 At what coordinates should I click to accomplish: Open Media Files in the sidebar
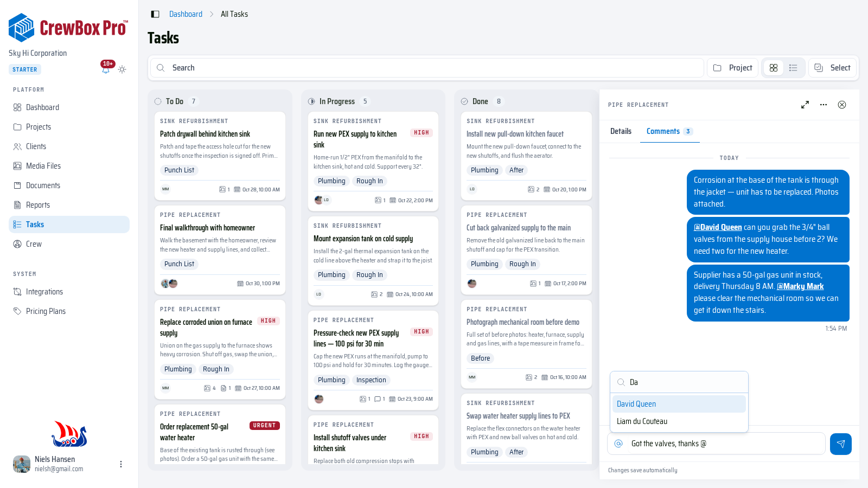click(69, 166)
